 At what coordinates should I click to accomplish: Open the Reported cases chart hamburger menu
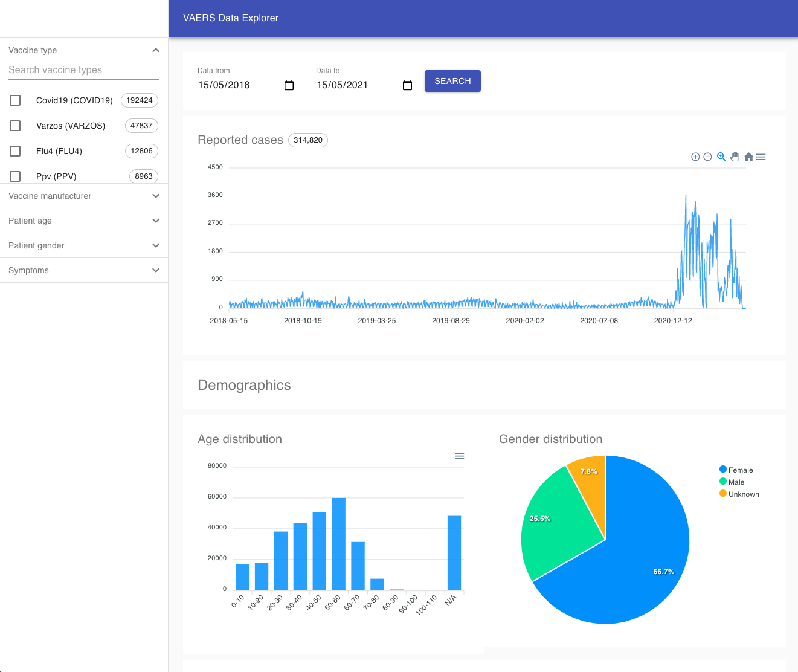click(761, 157)
